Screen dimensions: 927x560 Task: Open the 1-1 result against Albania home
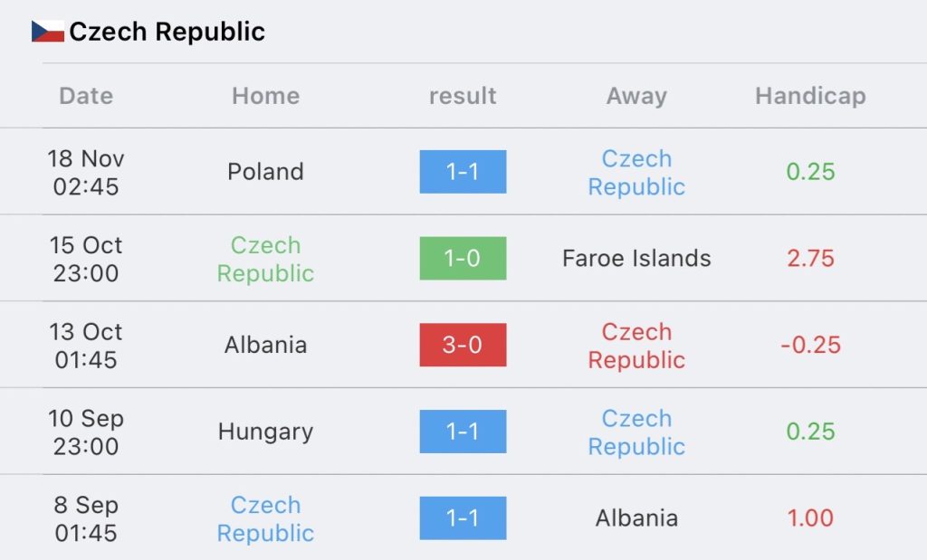[x=463, y=518]
